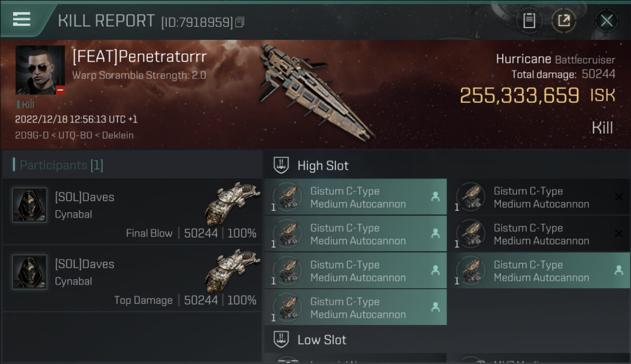This screenshot has width=631, height=364.
Task: Open the Final Blow Daves participant entry
Action: [x=132, y=212]
